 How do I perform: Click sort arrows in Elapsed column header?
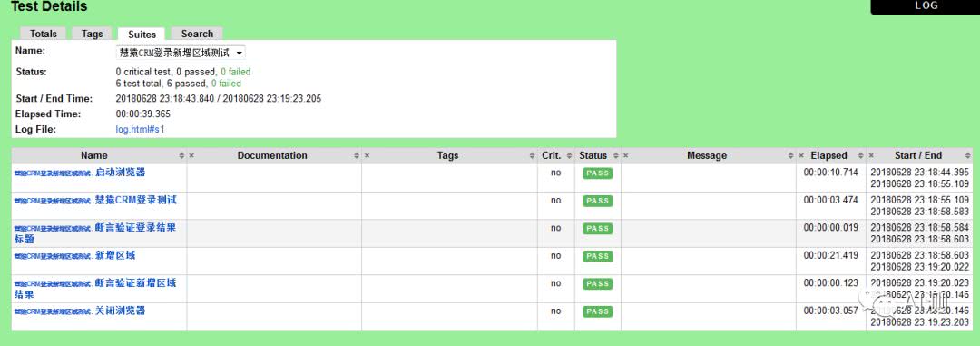(x=860, y=156)
